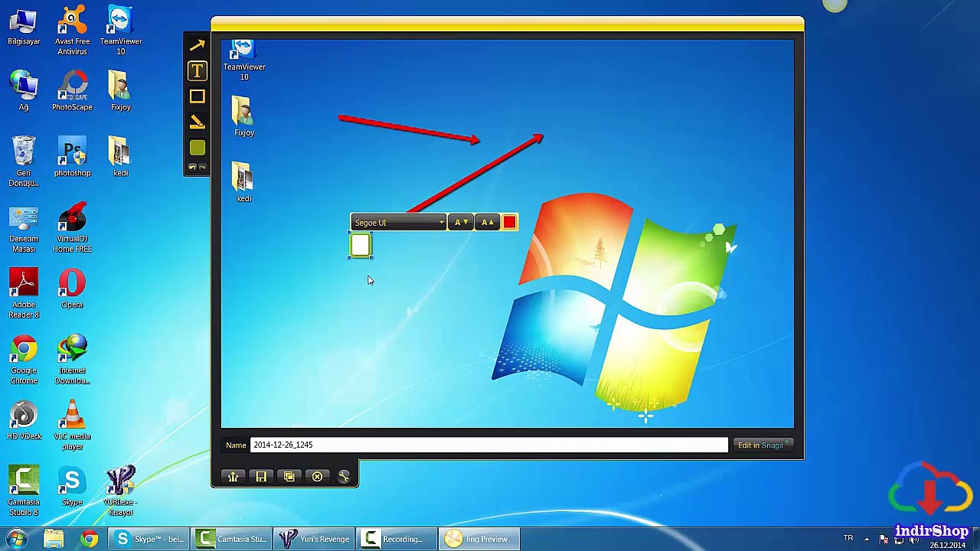Select the Google Chrome desktop icon
Viewport: 980px width, 551px height.
(24, 360)
